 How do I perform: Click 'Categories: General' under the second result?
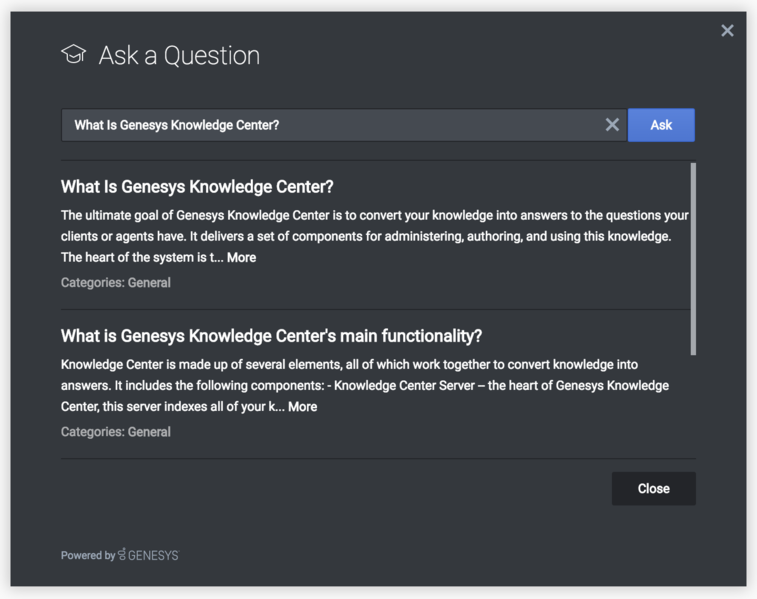(115, 432)
